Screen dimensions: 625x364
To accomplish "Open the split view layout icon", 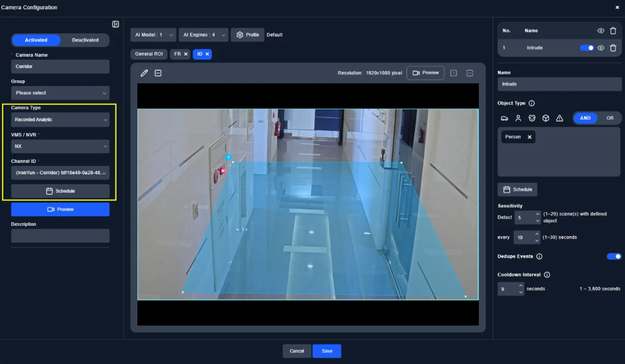I will pos(454,73).
